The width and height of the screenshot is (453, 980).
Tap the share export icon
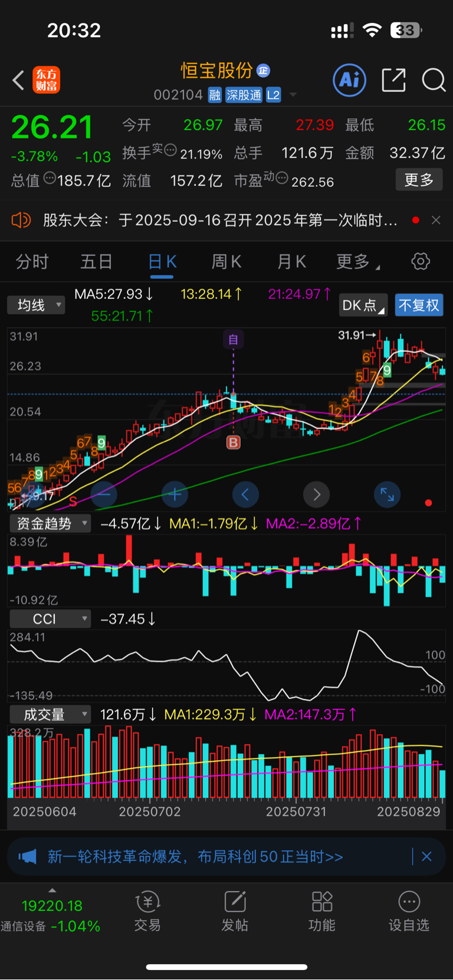coord(393,80)
